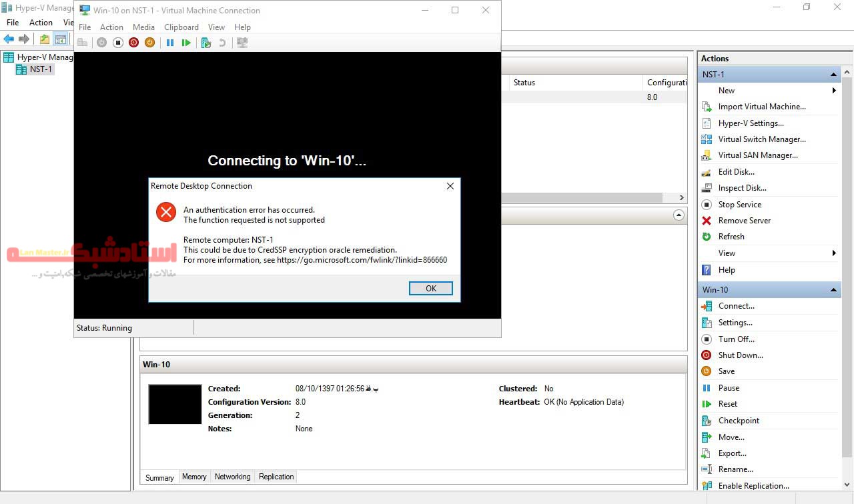The width and height of the screenshot is (854, 504).
Task: Click the Show/Hide Console Tree toolbar icon
Action: [61, 39]
